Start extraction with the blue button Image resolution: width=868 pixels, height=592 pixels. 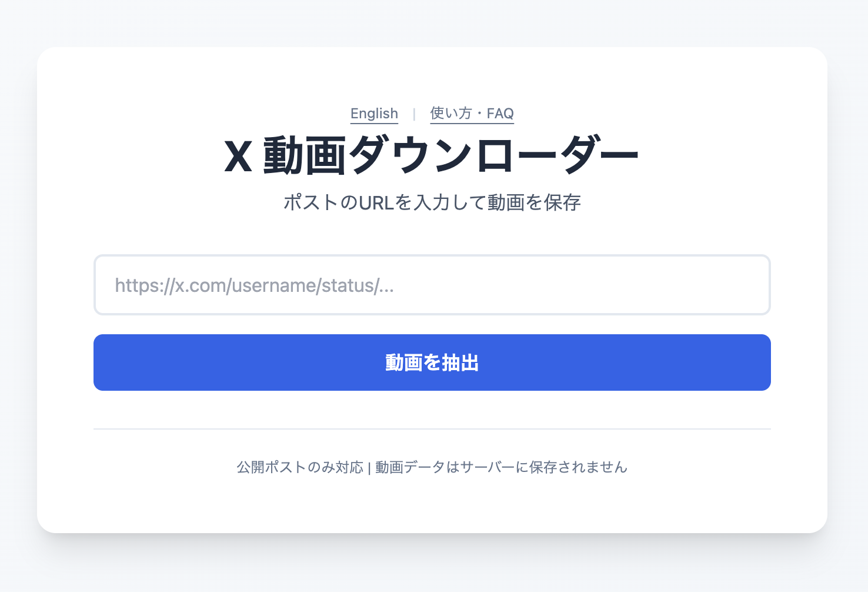click(x=432, y=362)
